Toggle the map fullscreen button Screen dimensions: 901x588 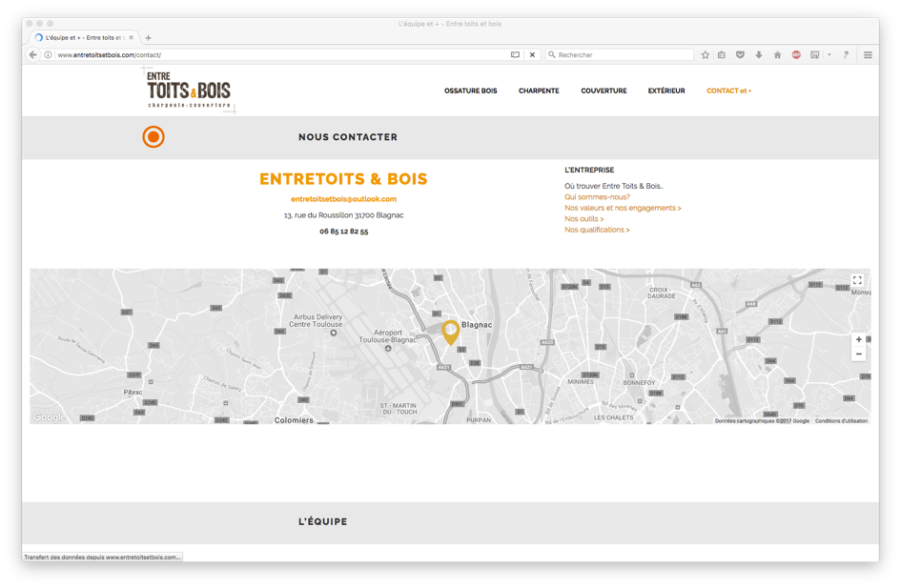coord(857,280)
